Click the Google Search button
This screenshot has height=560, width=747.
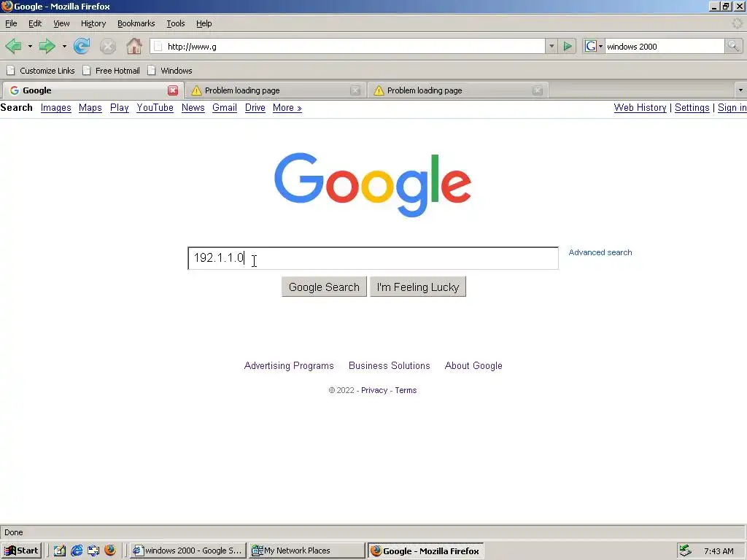pyautogui.click(x=324, y=287)
